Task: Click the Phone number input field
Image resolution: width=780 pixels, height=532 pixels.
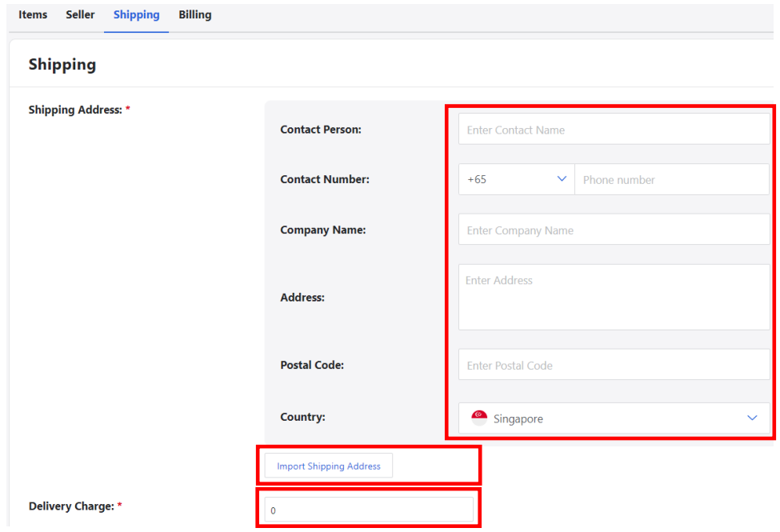Action: click(672, 179)
